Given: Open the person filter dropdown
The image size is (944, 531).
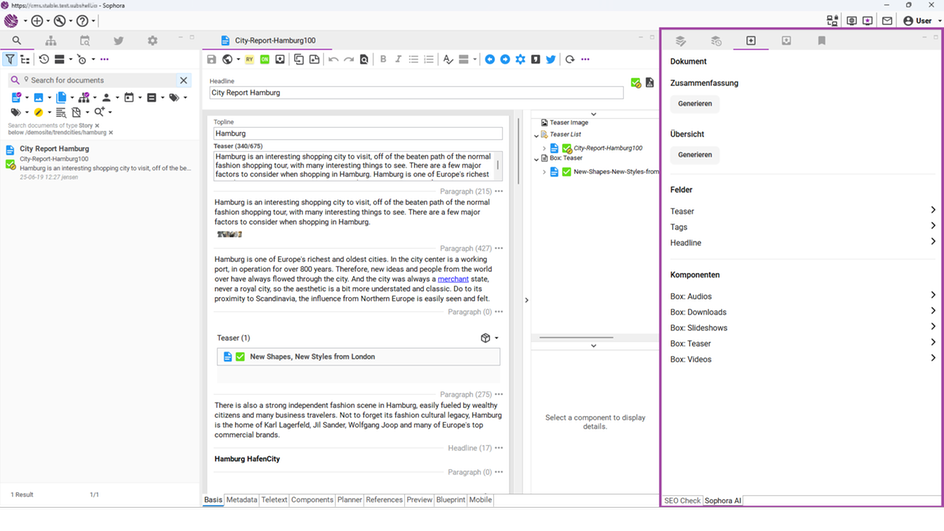Looking at the screenshot, I should point(117,98).
